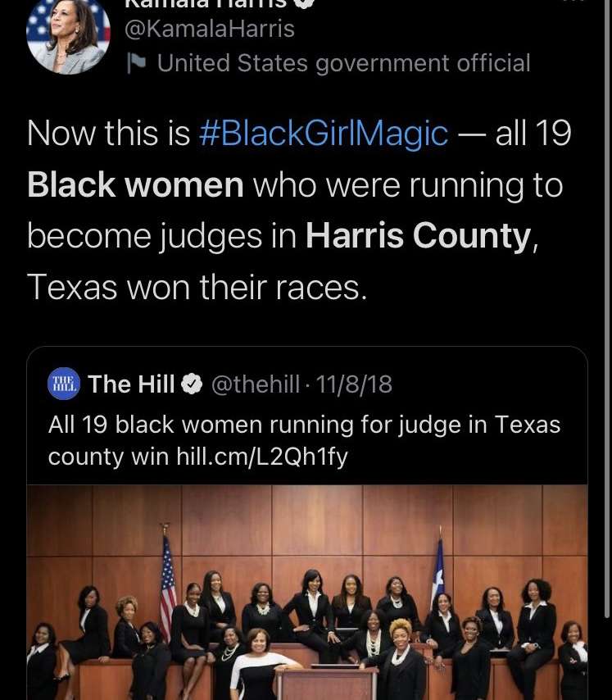Open the ellipsis more options menu
This screenshot has width=612, height=700.
click(x=575, y=2)
